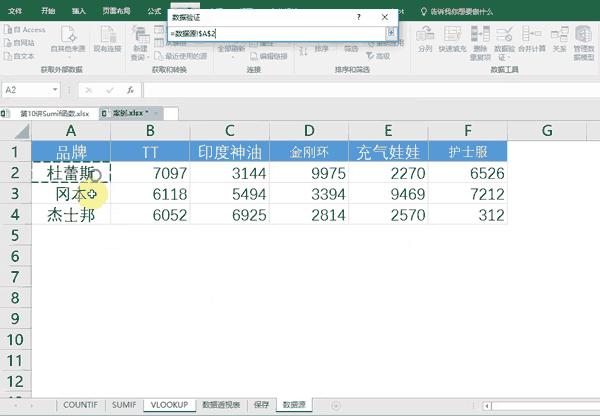Viewport: 600px width, 416px height.
Task: Click the formula bar input area
Action: pyautogui.click(x=371, y=90)
